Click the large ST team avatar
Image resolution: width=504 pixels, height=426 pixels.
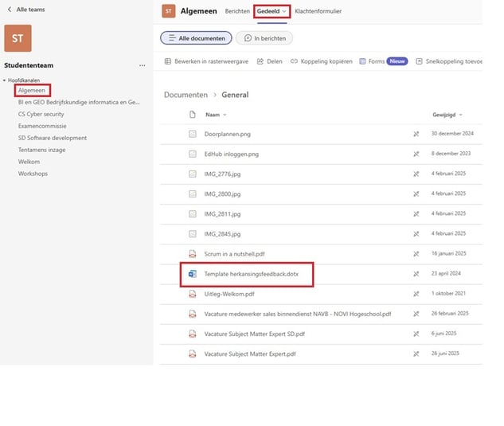[18, 38]
